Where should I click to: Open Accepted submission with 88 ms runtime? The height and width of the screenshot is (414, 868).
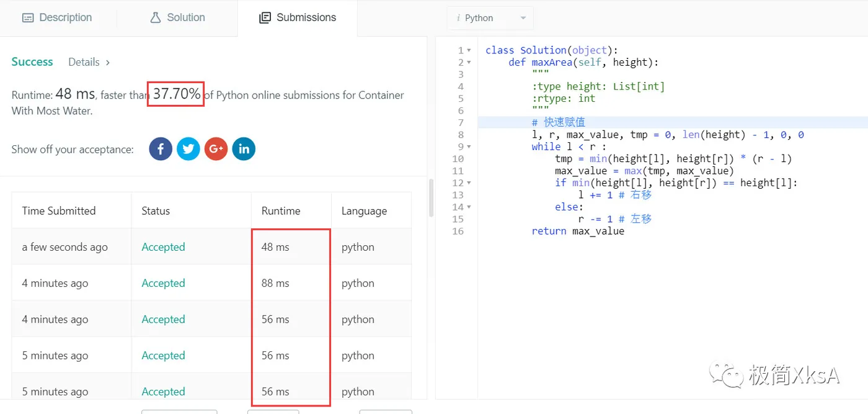[163, 283]
